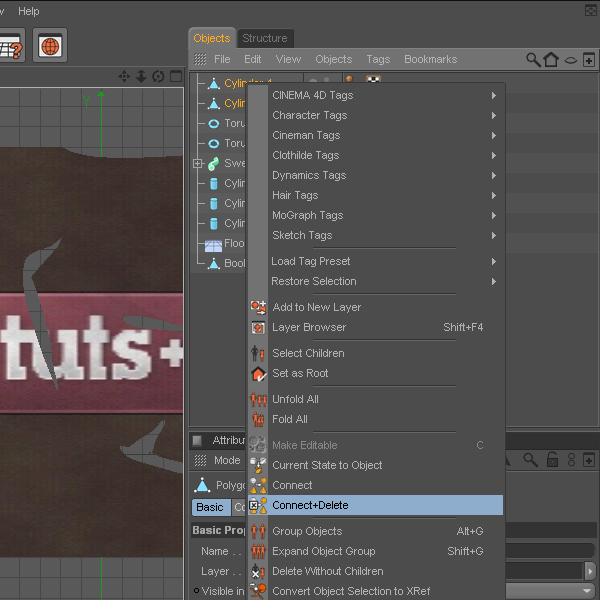
Task: Select the Connect menu entry
Action: coord(292,485)
